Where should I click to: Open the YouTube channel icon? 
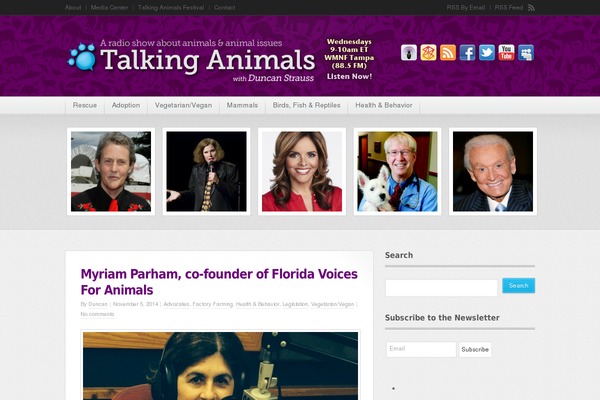coord(506,52)
